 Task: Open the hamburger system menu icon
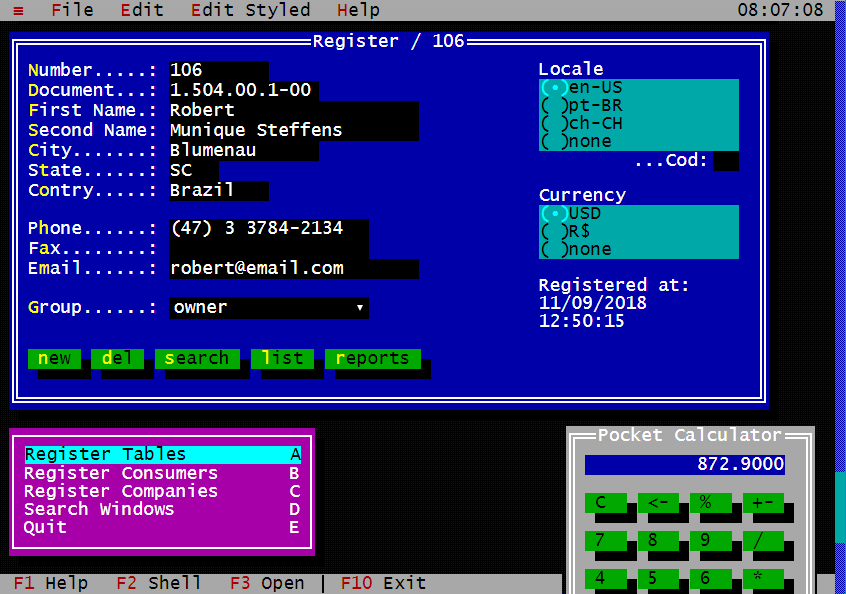[x=18, y=10]
